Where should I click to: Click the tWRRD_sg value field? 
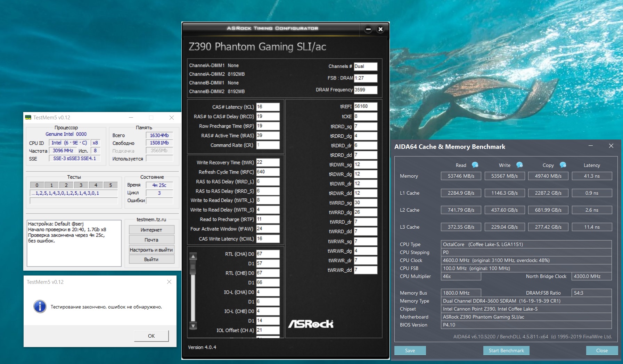366,203
